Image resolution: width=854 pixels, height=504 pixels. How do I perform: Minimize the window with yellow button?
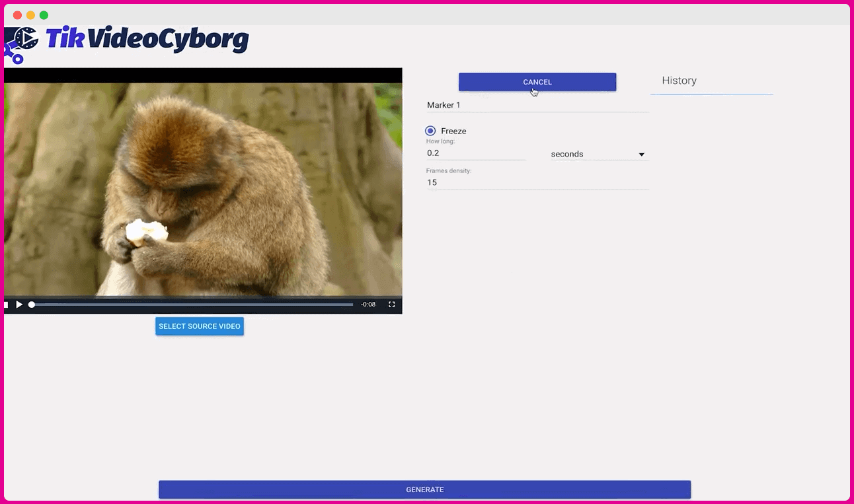(30, 15)
